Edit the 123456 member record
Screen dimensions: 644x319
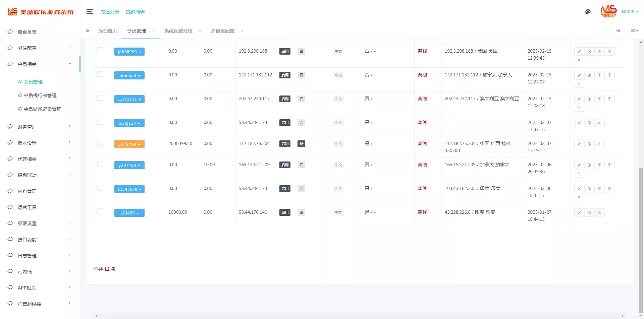579,212
